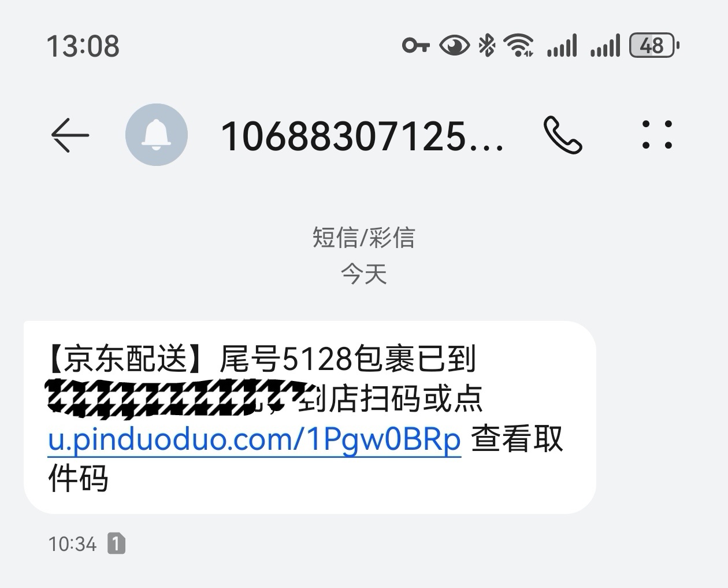Open the four-dot more options menu
728x588 pixels.
pyautogui.click(x=657, y=135)
